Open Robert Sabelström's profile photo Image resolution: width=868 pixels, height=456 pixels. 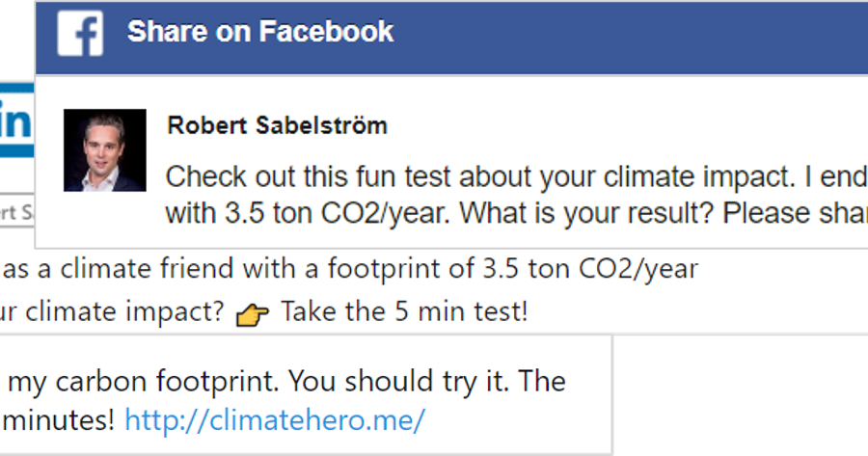click(x=105, y=150)
